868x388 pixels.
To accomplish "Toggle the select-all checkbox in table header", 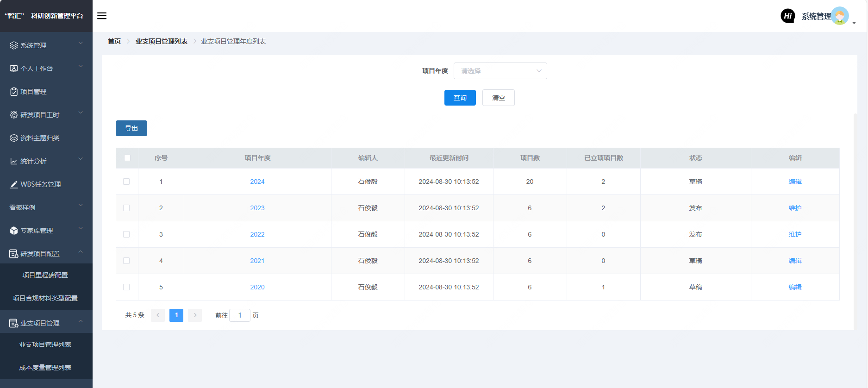I will click(127, 158).
